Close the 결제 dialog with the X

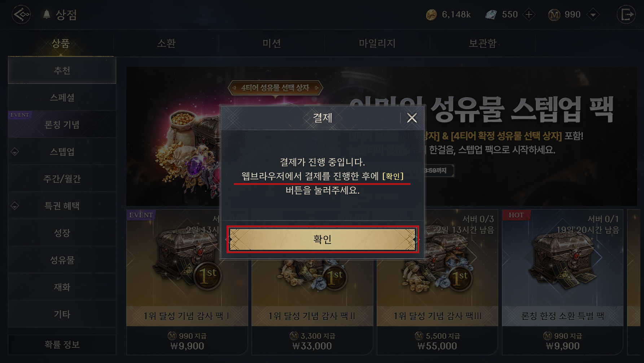tap(412, 118)
